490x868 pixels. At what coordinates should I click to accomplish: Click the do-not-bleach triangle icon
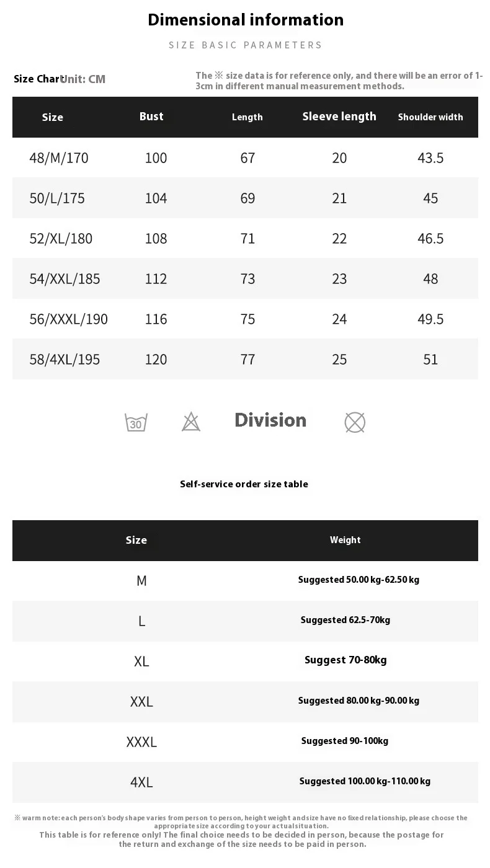pos(191,422)
